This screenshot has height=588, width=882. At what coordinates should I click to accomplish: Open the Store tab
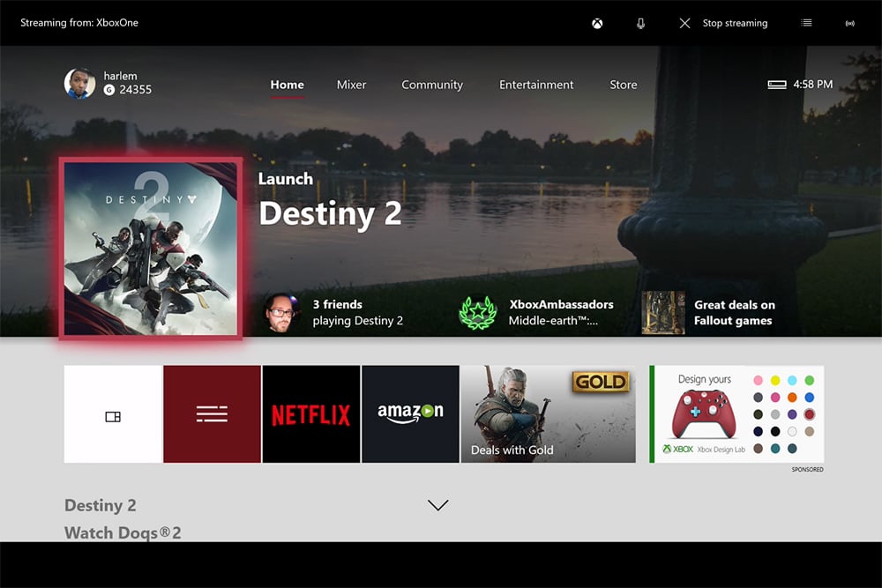pos(624,85)
